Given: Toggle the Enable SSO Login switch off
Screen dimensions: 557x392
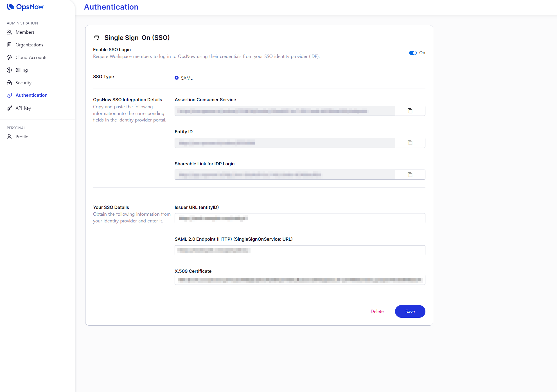Looking at the screenshot, I should click(x=412, y=53).
